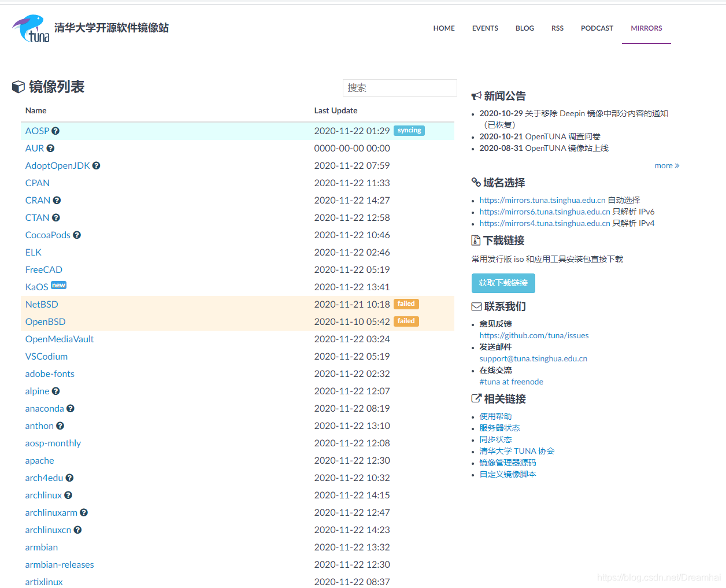
Task: Open help icon next to AOSP
Action: click(55, 131)
